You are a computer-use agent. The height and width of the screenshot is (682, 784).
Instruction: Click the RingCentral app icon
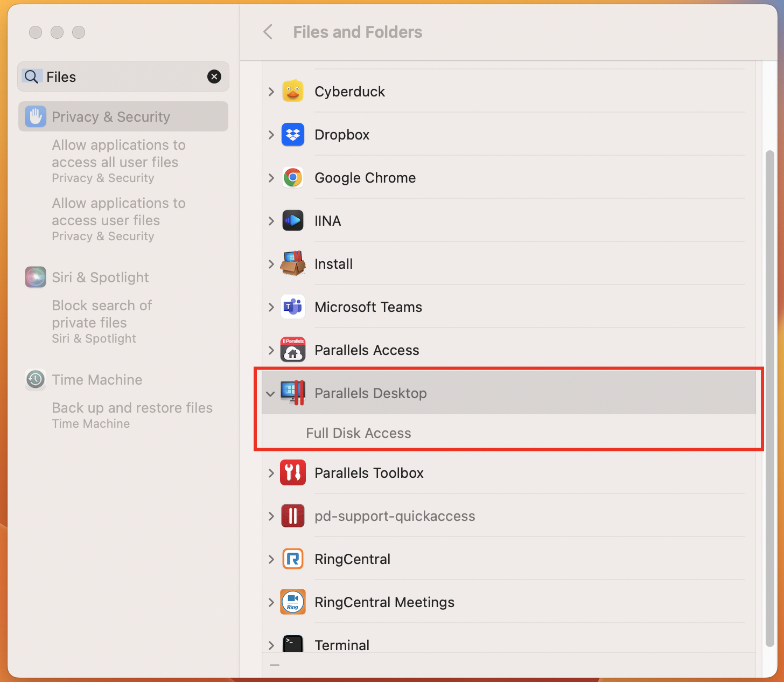293,559
